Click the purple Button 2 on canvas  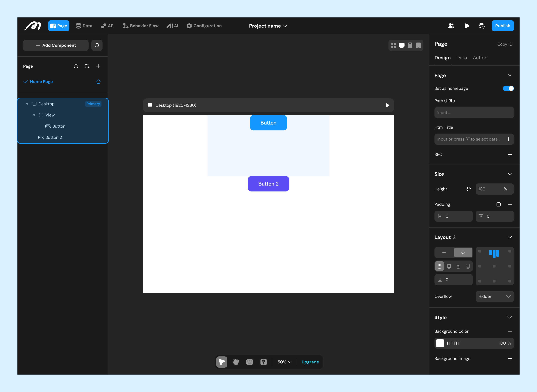(268, 184)
